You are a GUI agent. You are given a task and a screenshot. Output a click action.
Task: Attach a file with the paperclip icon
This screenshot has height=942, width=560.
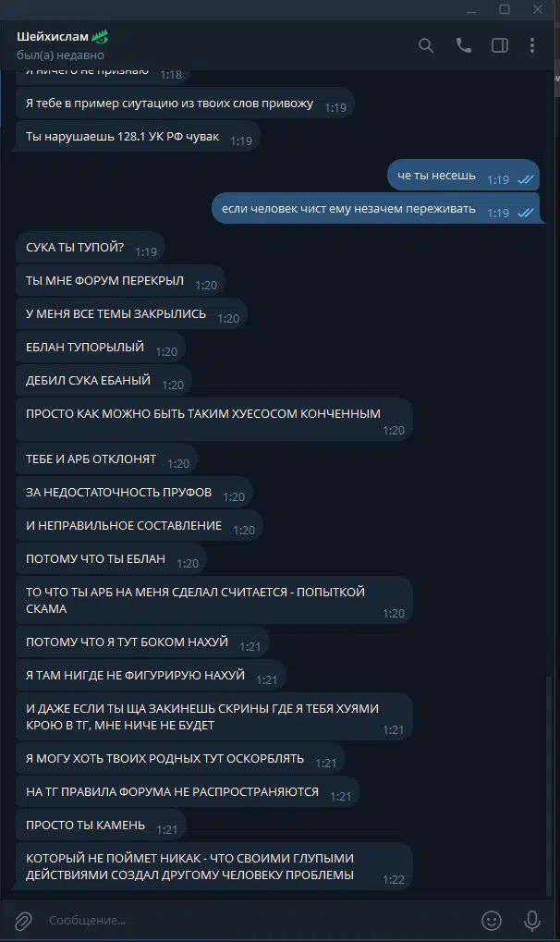click(23, 920)
